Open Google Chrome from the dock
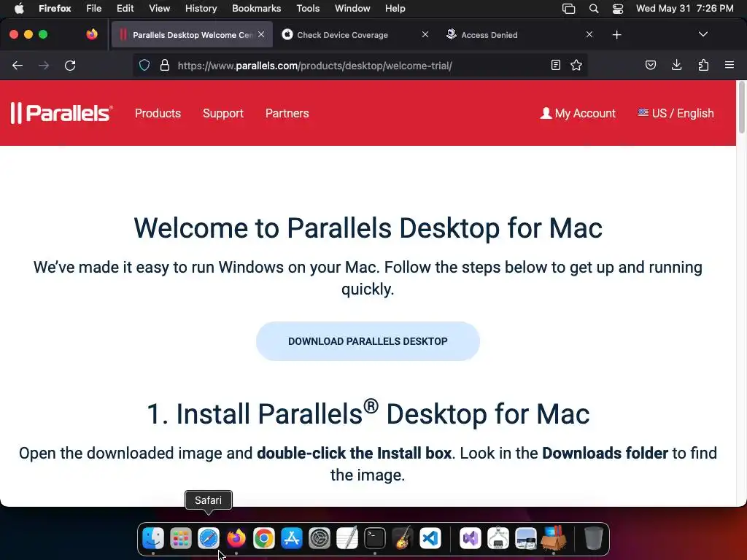This screenshot has width=747, height=560. (x=264, y=539)
